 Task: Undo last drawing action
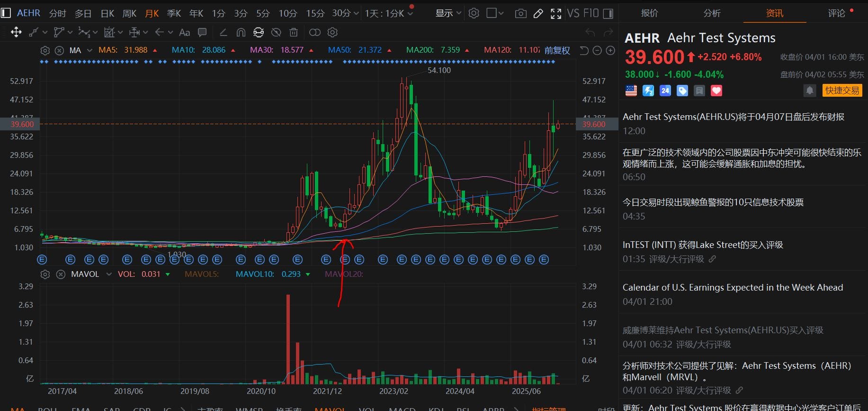pyautogui.click(x=590, y=32)
